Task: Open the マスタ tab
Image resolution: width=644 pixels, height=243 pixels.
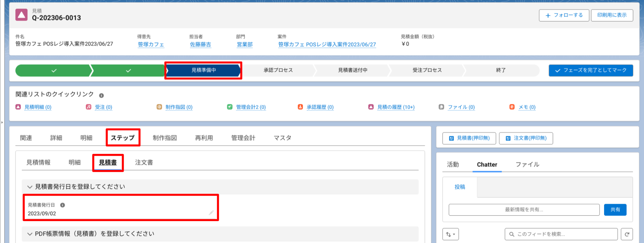Action: click(x=283, y=138)
